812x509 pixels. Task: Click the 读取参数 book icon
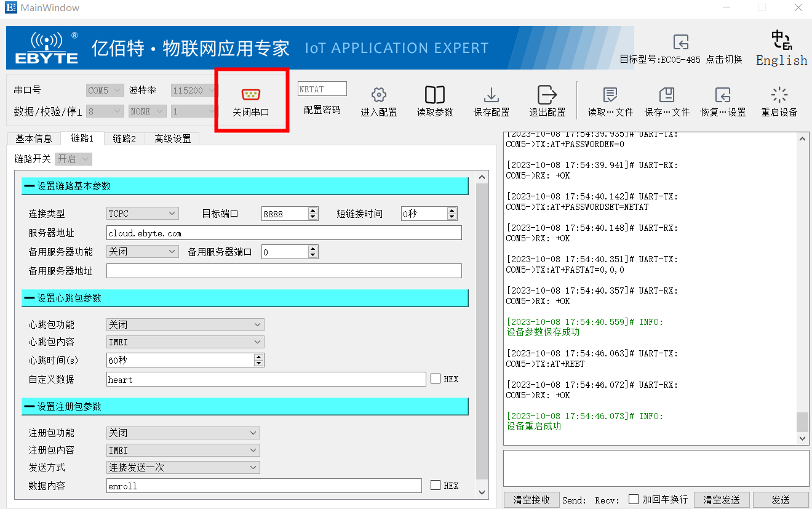434,95
